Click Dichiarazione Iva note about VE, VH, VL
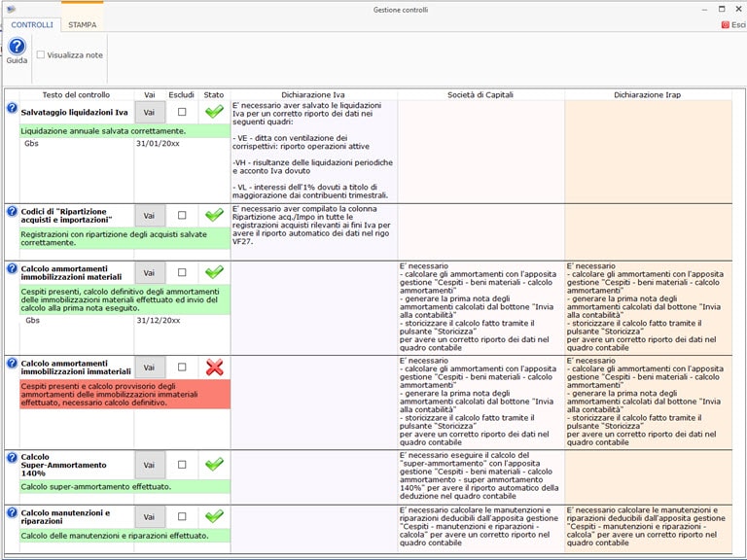The width and height of the screenshot is (747, 560). pos(313,150)
